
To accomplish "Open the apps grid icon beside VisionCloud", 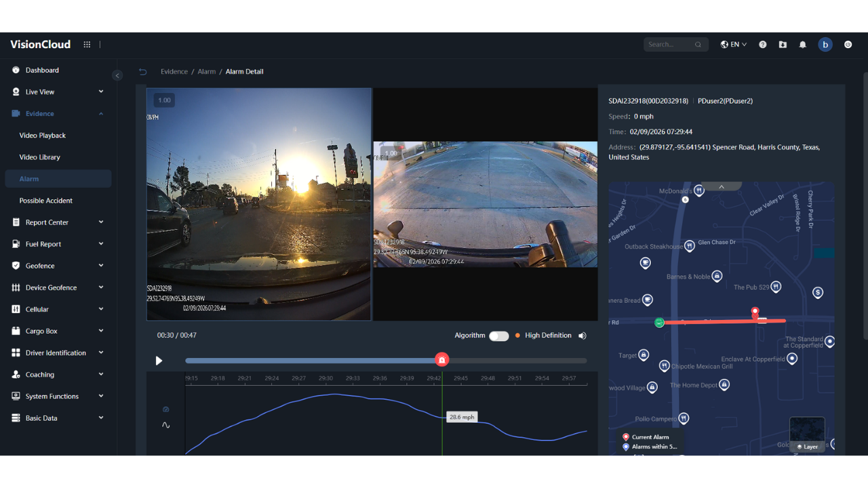I will tap(87, 45).
